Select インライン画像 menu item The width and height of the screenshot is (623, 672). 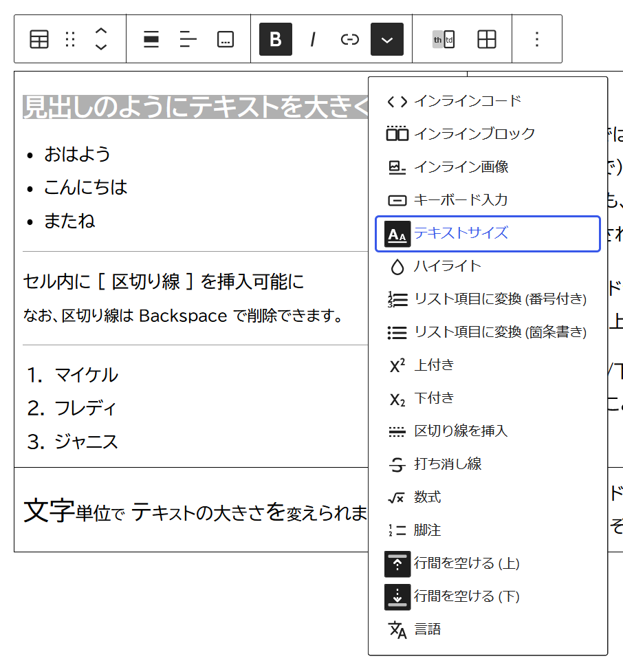tap(488, 167)
